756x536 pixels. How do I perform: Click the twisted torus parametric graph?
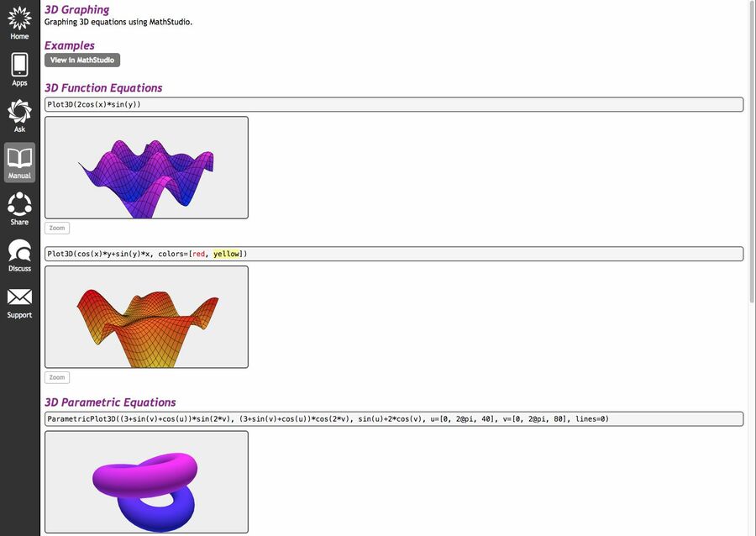[x=146, y=481]
